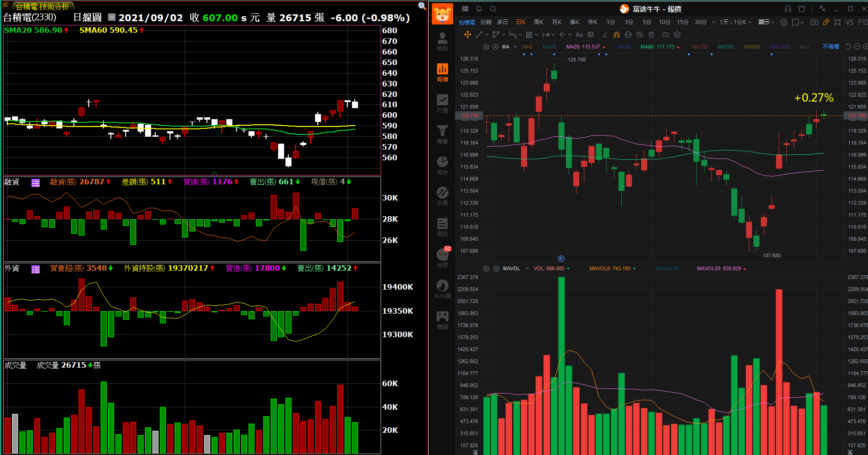Image resolution: width=868 pixels, height=455 pixels.
Task: Click the 不複權 adjustment link
Action: coord(831,47)
